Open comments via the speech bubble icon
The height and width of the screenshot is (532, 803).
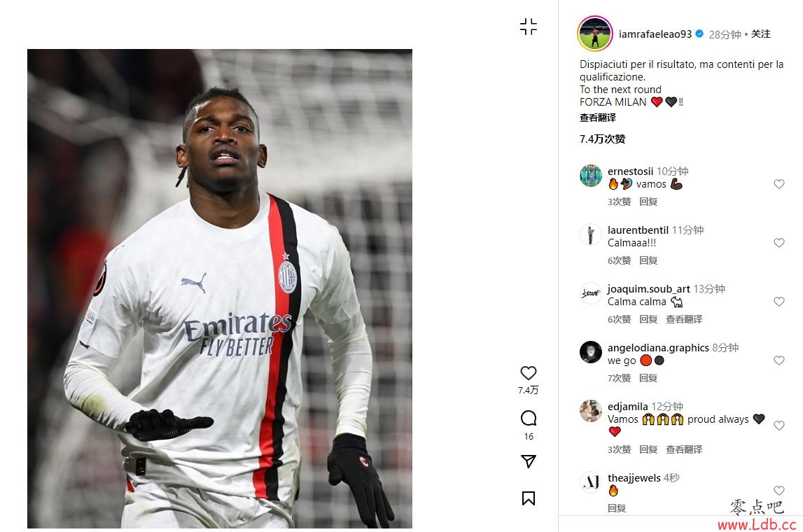click(528, 419)
